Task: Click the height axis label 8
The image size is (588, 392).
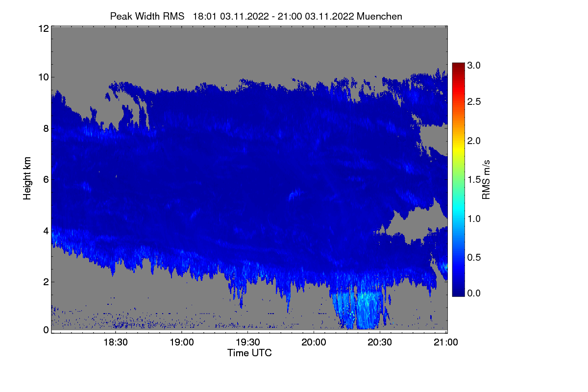Action: pyautogui.click(x=46, y=128)
